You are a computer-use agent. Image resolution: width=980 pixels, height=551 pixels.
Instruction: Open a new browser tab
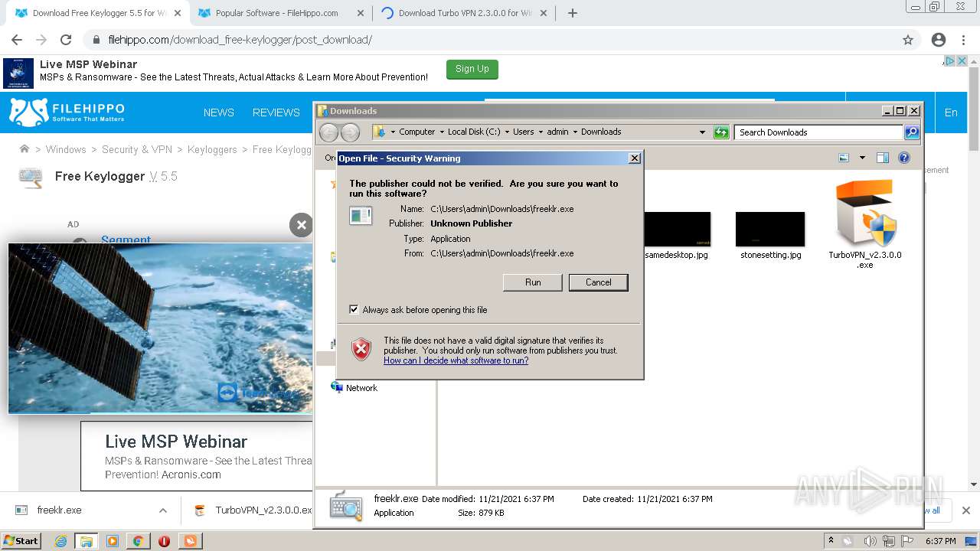click(x=572, y=13)
